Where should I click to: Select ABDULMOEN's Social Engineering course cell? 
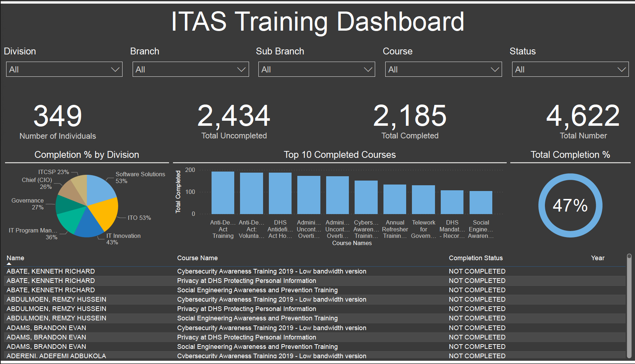(257, 318)
